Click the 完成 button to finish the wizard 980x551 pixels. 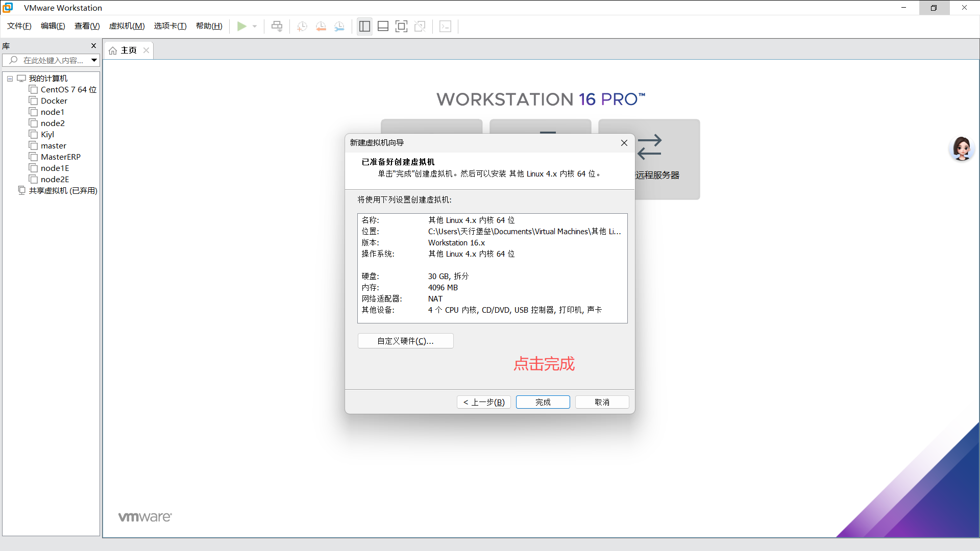pyautogui.click(x=543, y=402)
